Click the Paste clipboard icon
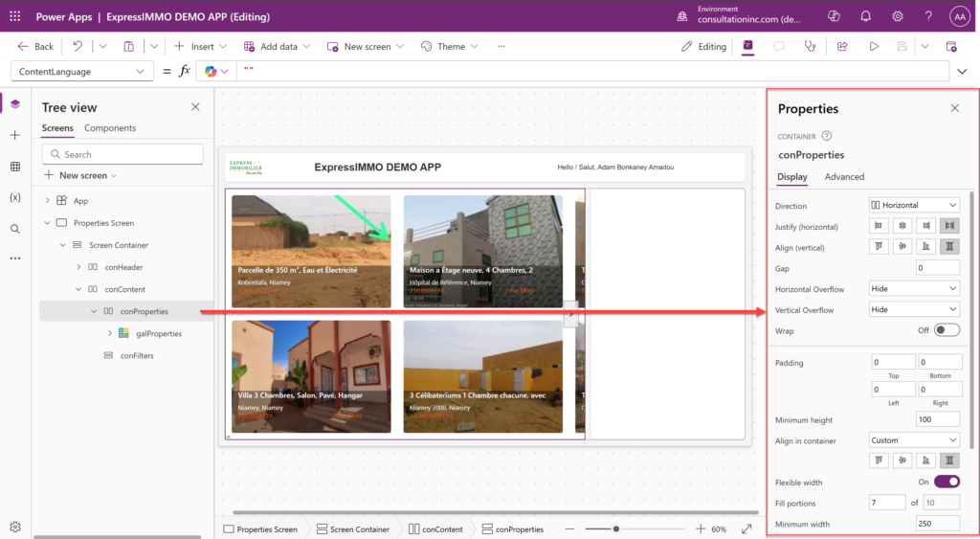This screenshot has height=539, width=980. tap(129, 46)
